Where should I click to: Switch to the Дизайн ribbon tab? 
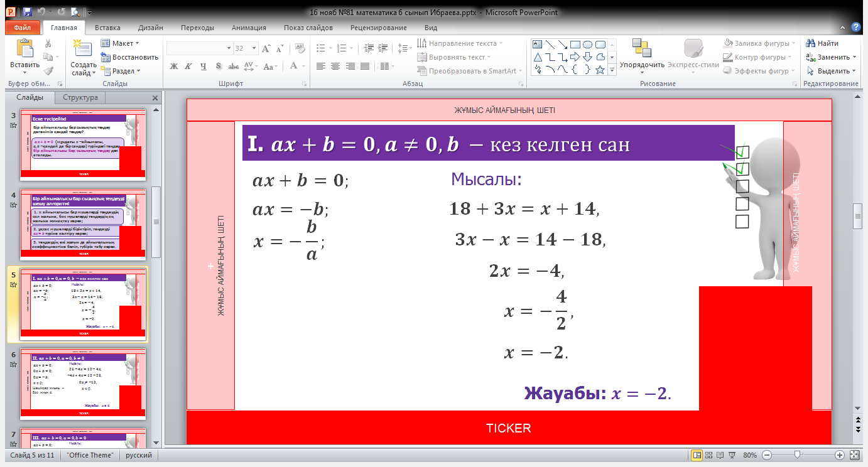click(x=151, y=28)
